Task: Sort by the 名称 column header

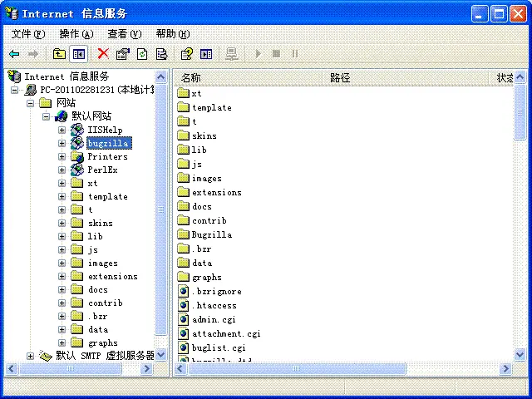Action: point(248,78)
